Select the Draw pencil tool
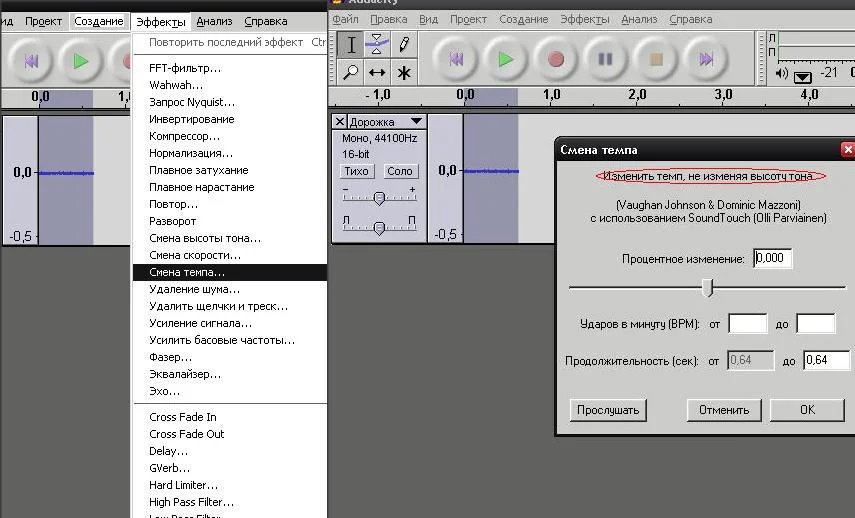Screen dimensions: 855x518 (x=404, y=44)
